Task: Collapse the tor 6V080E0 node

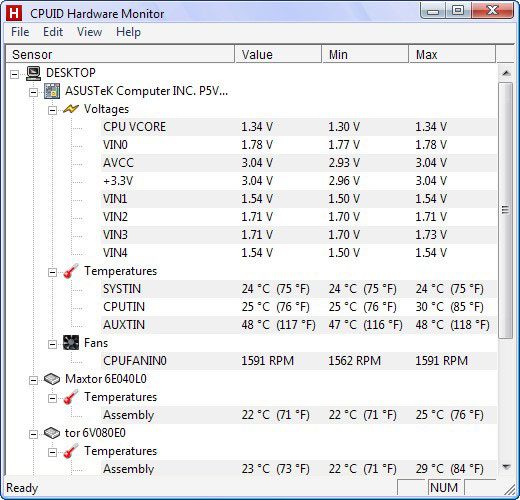Action: (33, 434)
